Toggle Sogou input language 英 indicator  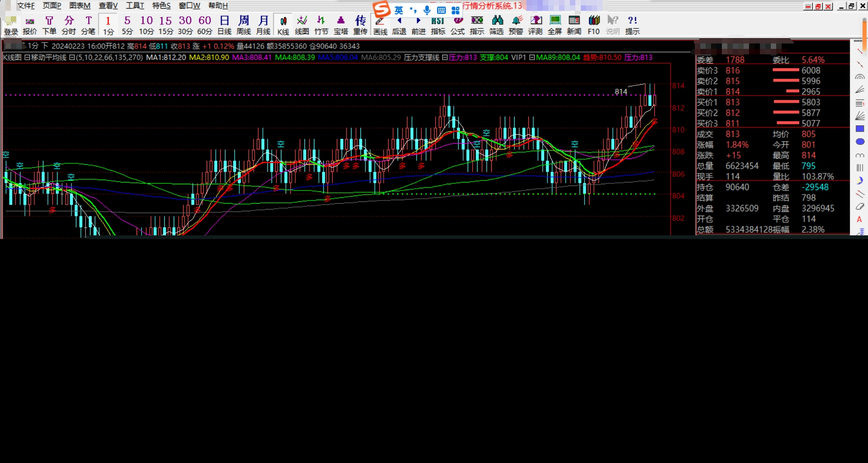[398, 10]
